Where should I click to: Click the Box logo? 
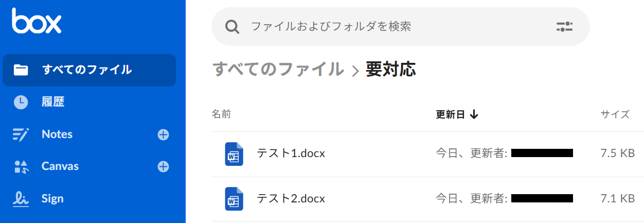(37, 22)
